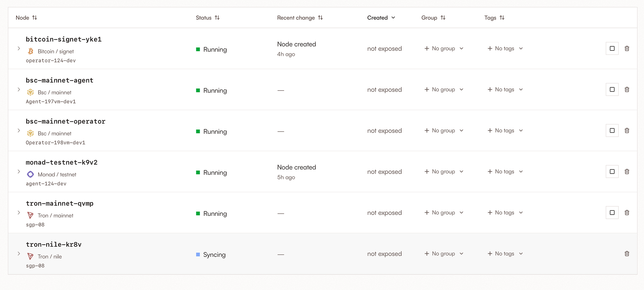Screen dimensions: 644x290
Task: Delete the syncing tron-nile-kr8v node
Action: (627, 254)
